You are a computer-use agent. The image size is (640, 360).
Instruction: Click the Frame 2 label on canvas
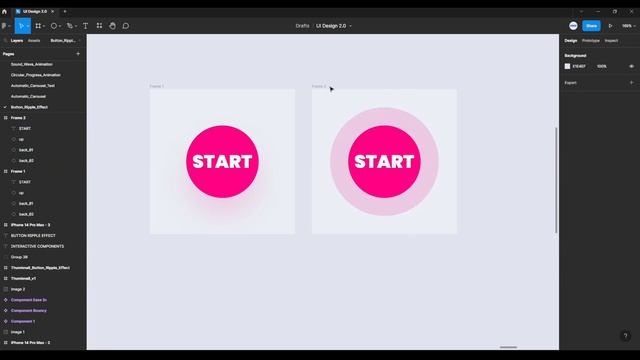tap(319, 86)
